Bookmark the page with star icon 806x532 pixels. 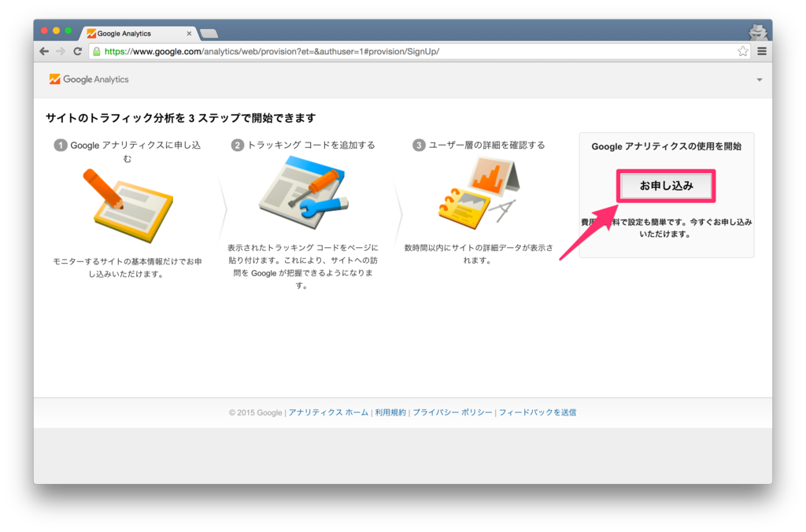point(743,51)
